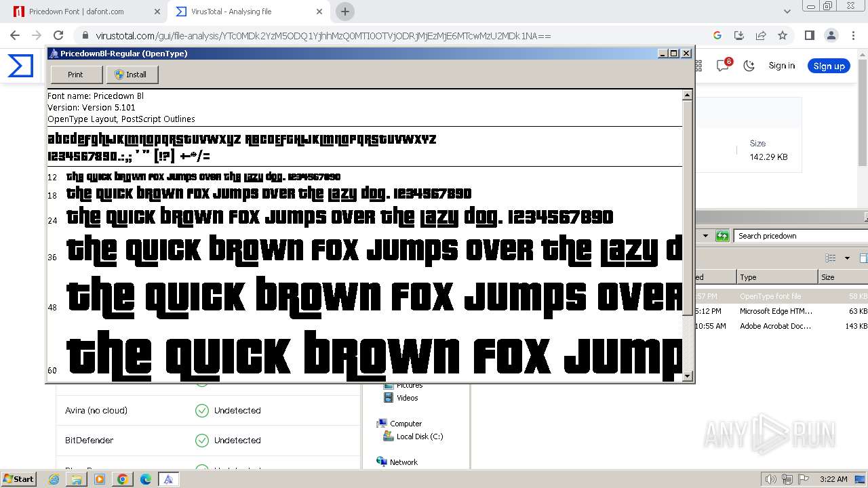Screen dimensions: 868x488
Task: Open VirusTotal apps grid icon
Action: [698, 66]
